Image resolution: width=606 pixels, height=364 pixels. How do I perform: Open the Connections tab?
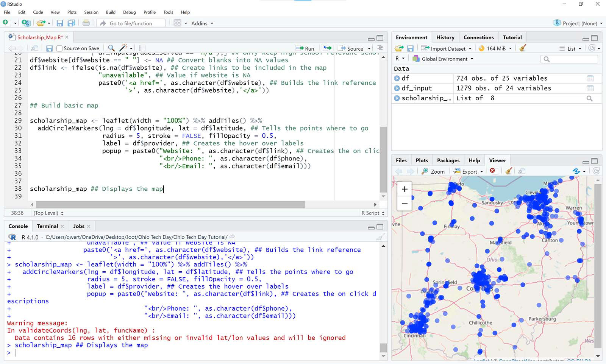[x=478, y=37]
